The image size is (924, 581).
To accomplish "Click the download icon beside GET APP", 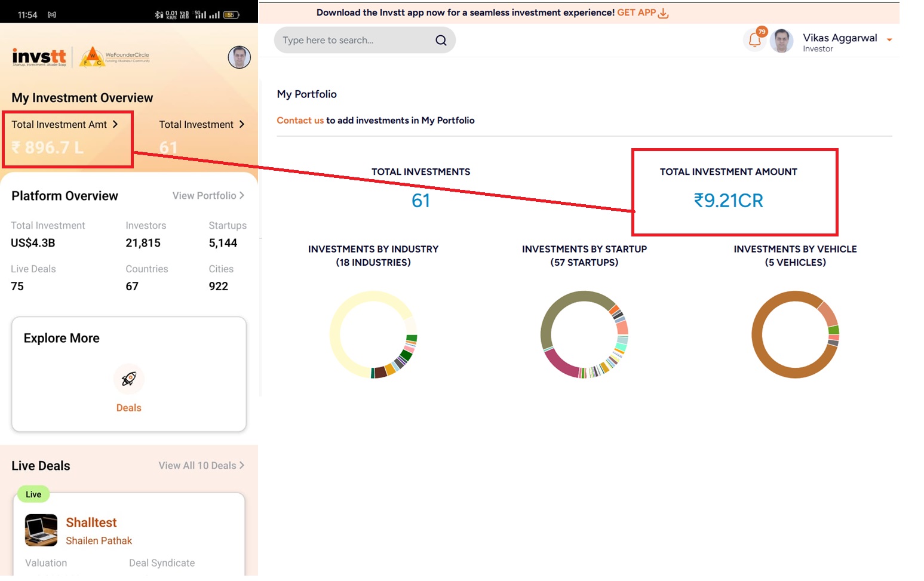I will pyautogui.click(x=663, y=13).
